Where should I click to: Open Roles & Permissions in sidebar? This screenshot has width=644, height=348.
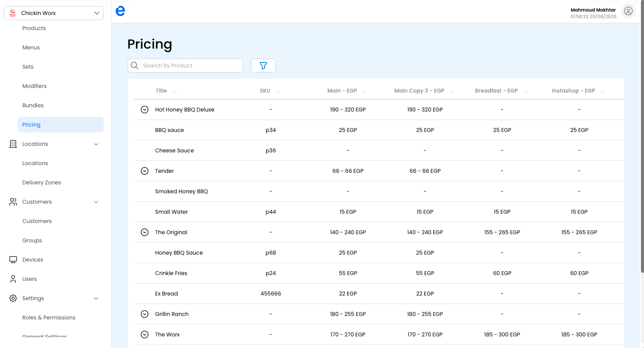pos(49,318)
